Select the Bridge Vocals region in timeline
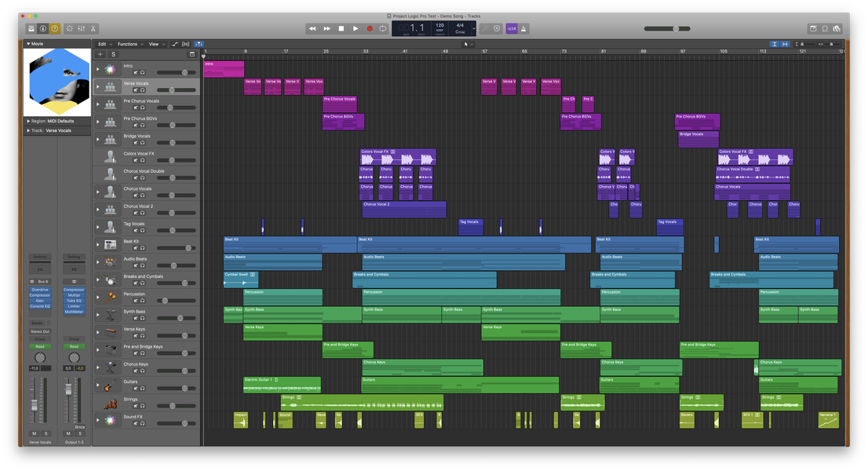Viewport: 868px width, 471px height. coord(698,139)
